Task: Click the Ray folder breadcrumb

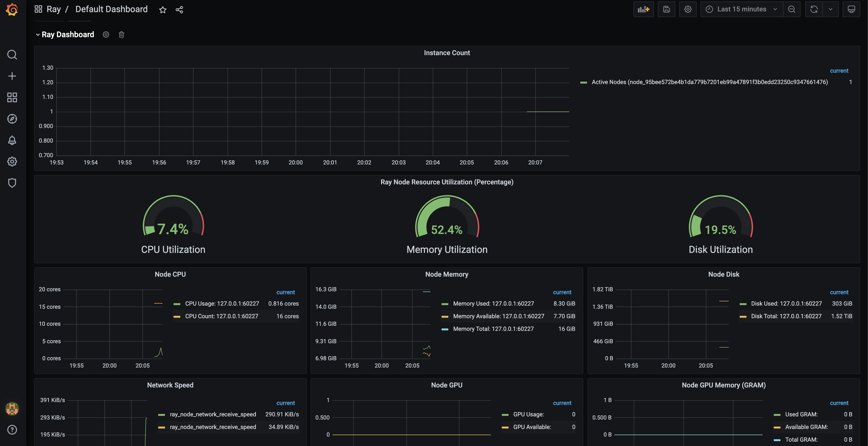Action: tap(53, 9)
